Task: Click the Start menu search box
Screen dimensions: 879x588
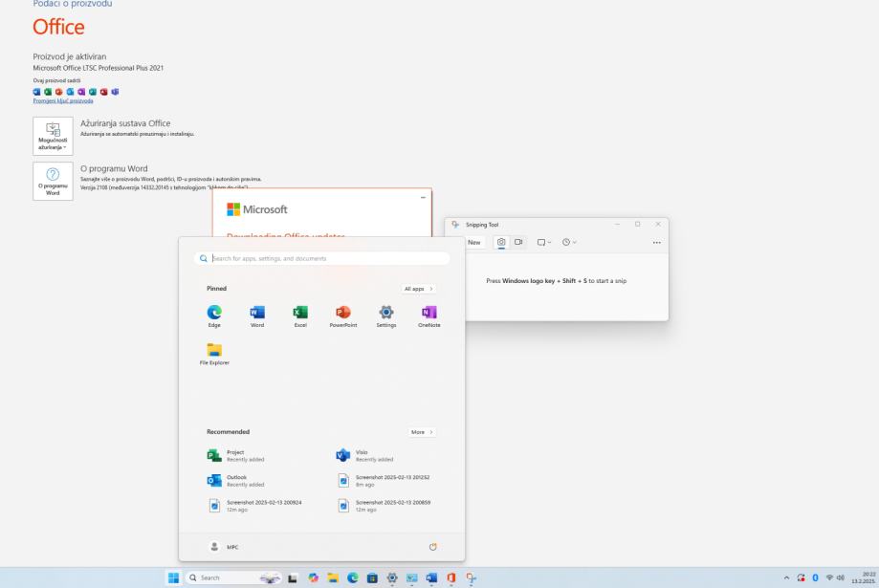Action: (322, 258)
